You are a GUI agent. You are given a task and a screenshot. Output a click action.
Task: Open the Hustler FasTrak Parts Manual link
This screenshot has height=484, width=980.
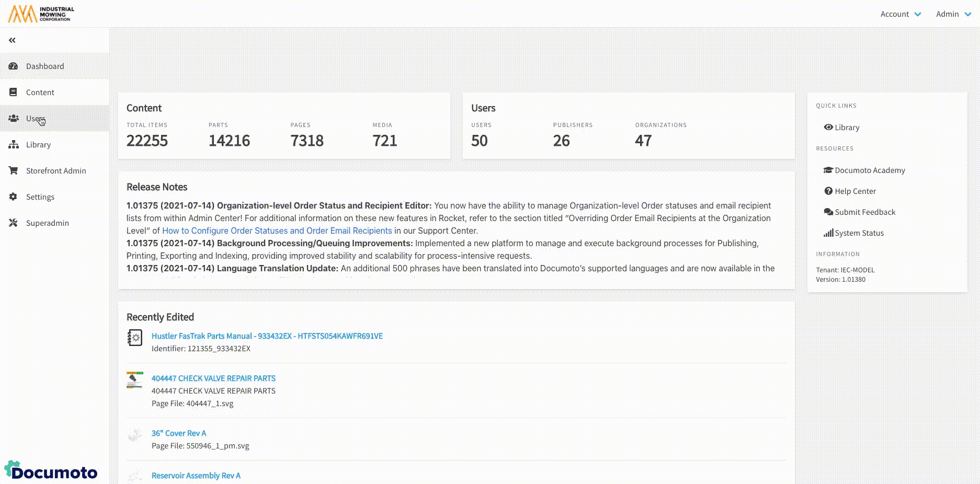click(267, 336)
